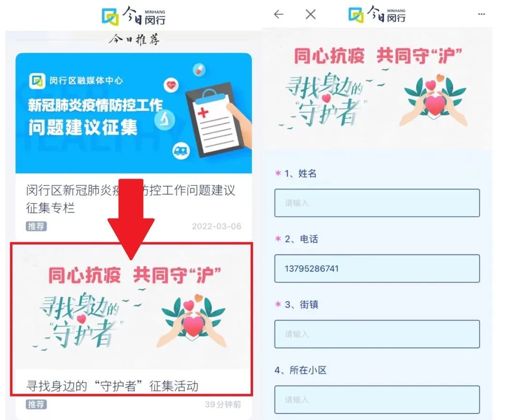Open 闵行区新冠肺炎疫情防控工作问题建议征集专栏 article title
Viewport: 507px width, 420px height.
(x=131, y=199)
